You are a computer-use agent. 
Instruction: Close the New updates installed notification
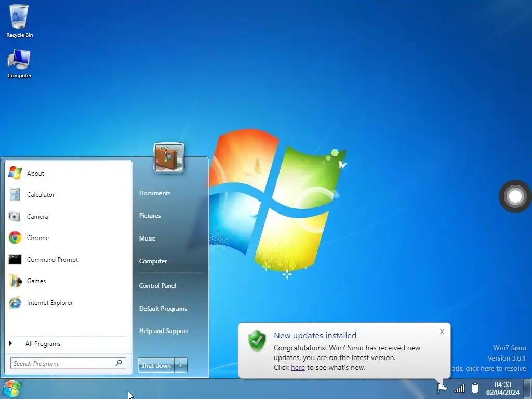442,331
